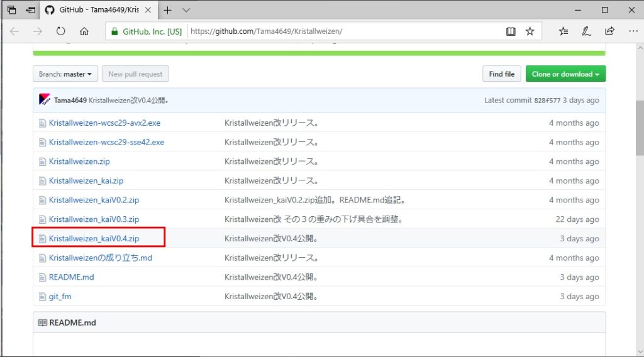Viewport: 644px width, 357px height.
Task: Click file icon beside Kristallweizen.zip
Action: coord(42,162)
